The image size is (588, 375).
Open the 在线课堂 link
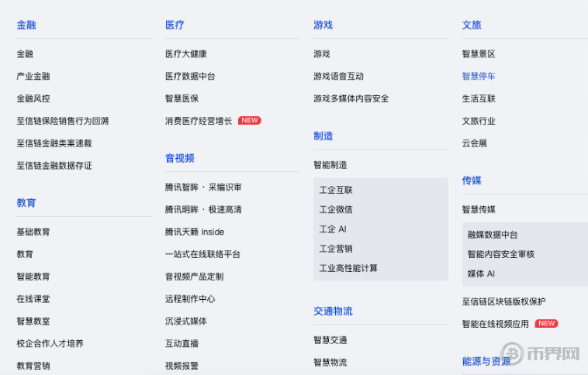click(x=33, y=299)
